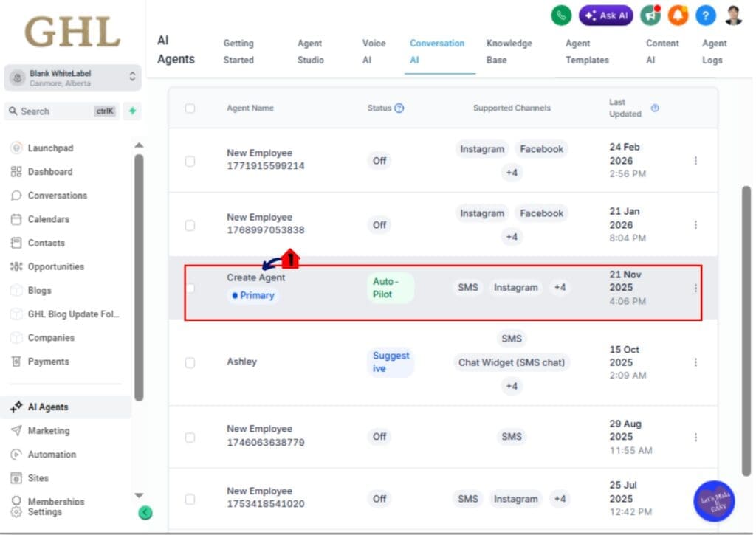Click the green lightning quick actions icon
The image size is (756, 535).
coord(132,111)
